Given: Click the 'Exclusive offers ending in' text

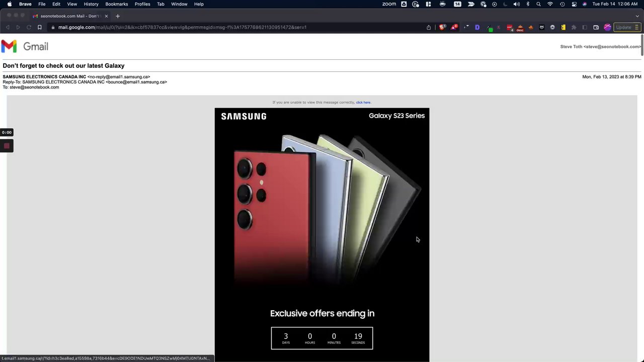Looking at the screenshot, I should coord(322,313).
